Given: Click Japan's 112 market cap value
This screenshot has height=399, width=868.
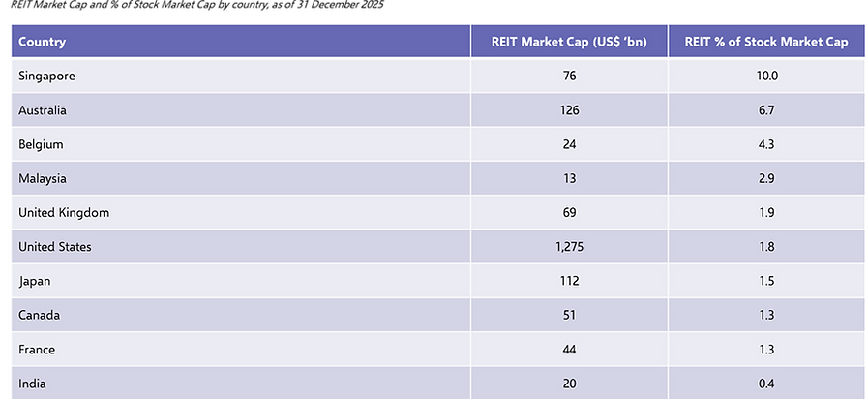Looking at the screenshot, I should coord(569,281).
